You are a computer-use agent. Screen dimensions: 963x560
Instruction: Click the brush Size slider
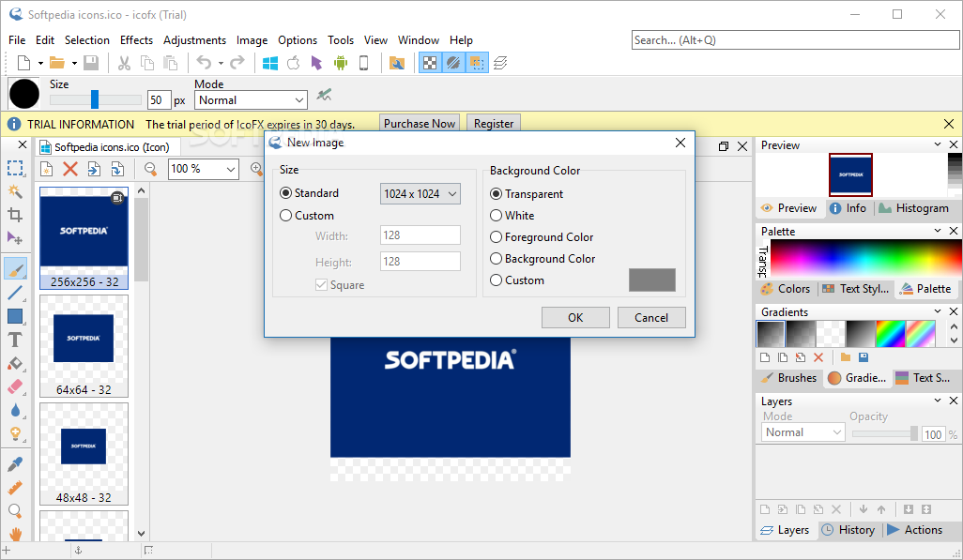95,99
